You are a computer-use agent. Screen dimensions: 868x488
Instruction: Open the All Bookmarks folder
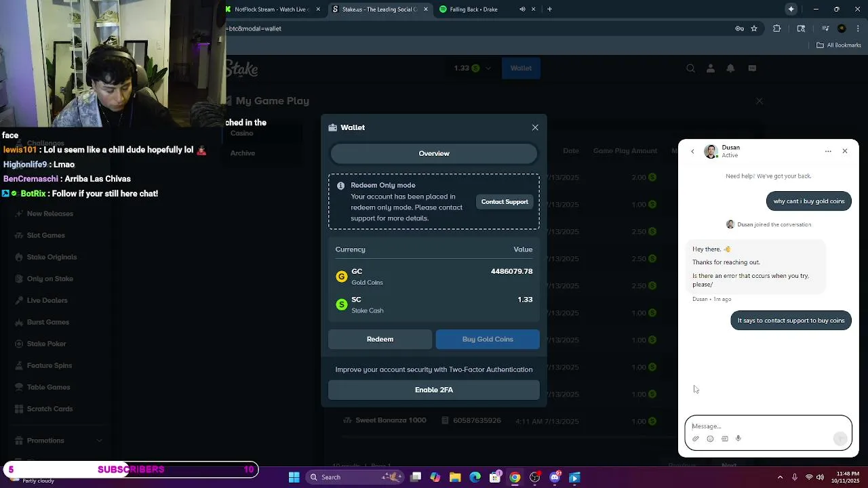tap(838, 45)
